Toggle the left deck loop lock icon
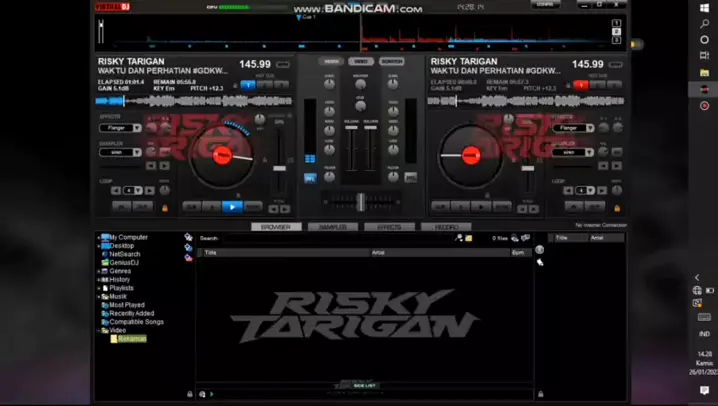This screenshot has width=718, height=406. tap(165, 207)
